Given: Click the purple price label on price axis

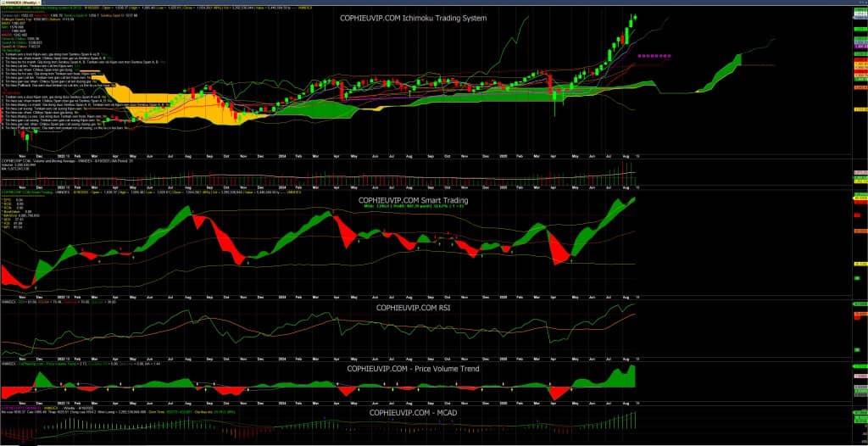Looking at the screenshot, I should pos(860,47).
